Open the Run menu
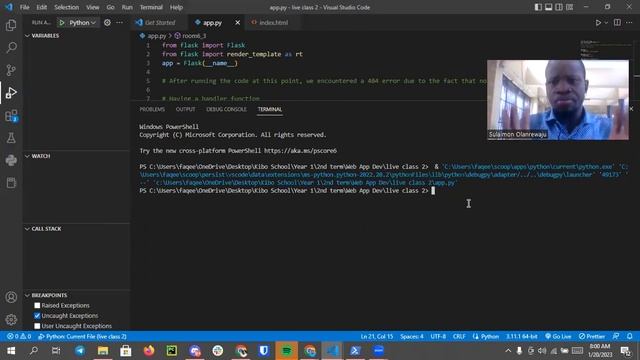Image resolution: width=640 pixels, height=360 pixels. click(127, 7)
